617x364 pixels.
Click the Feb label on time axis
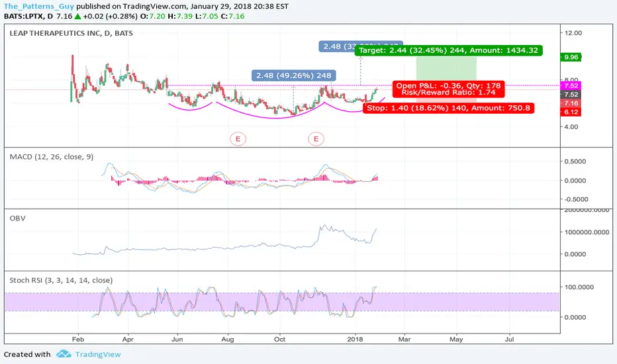click(78, 340)
